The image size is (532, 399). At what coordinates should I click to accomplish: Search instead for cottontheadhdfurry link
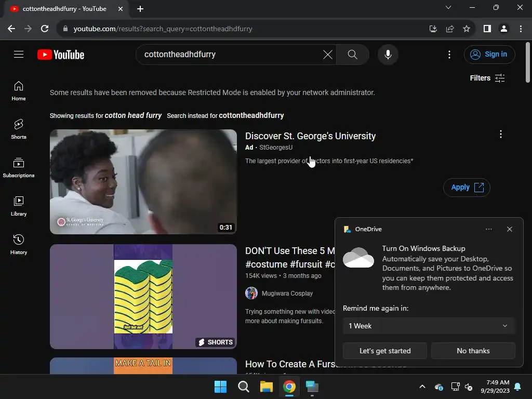[x=251, y=115]
